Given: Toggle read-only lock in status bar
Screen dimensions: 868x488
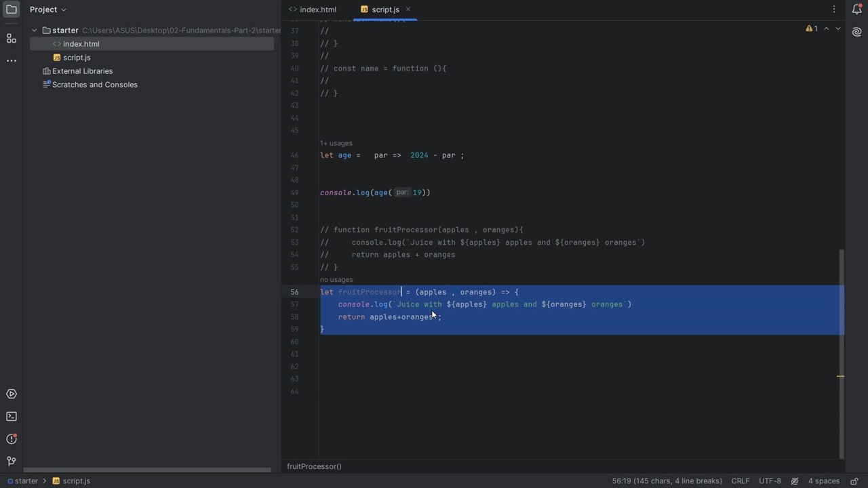Looking at the screenshot, I should point(854,481).
